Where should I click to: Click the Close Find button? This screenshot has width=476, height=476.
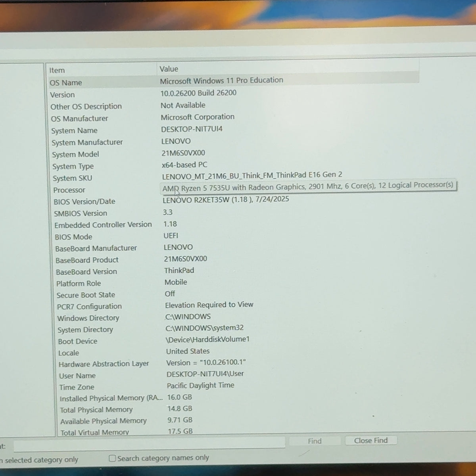pyautogui.click(x=371, y=440)
